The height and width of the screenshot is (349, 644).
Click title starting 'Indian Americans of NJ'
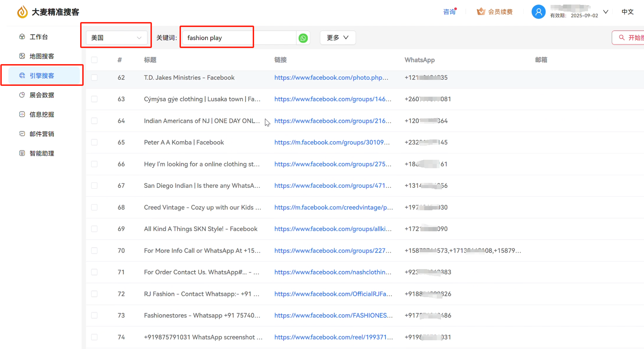coord(202,121)
